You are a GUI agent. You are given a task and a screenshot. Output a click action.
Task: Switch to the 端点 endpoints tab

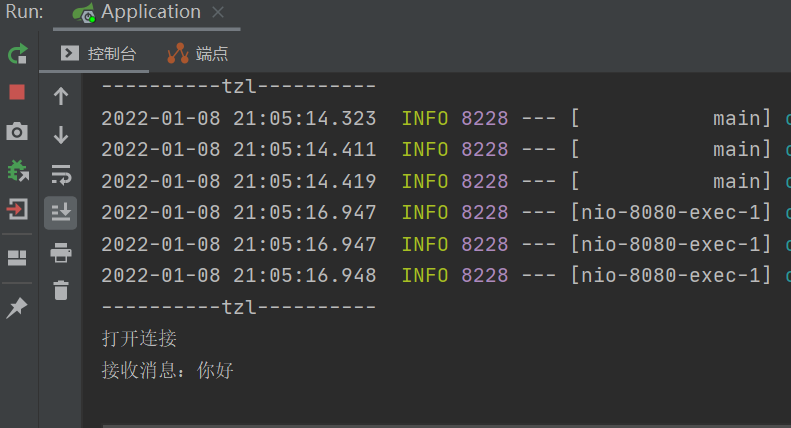coord(198,54)
